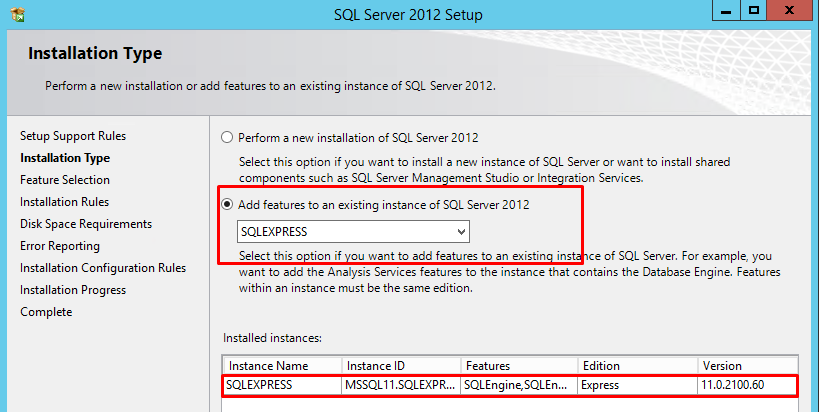Screen dimensions: 819x412
Task: Go to Installation Configuration Rules step
Action: point(103,268)
